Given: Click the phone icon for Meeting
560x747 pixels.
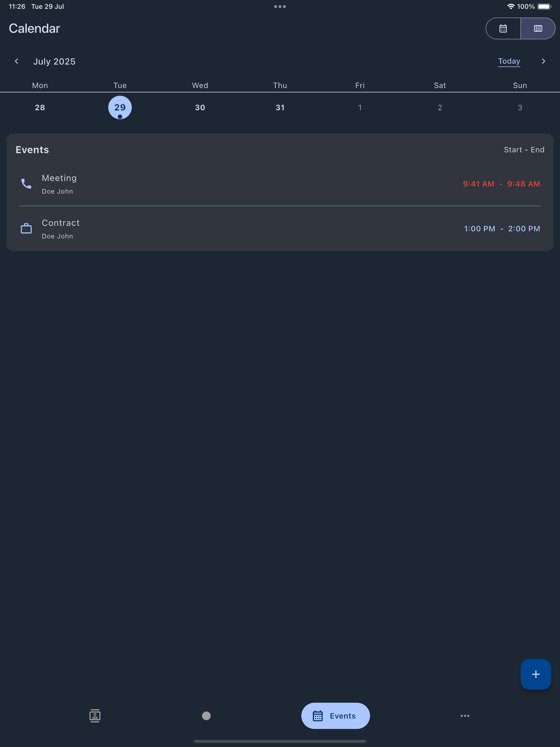Looking at the screenshot, I should pos(26,184).
